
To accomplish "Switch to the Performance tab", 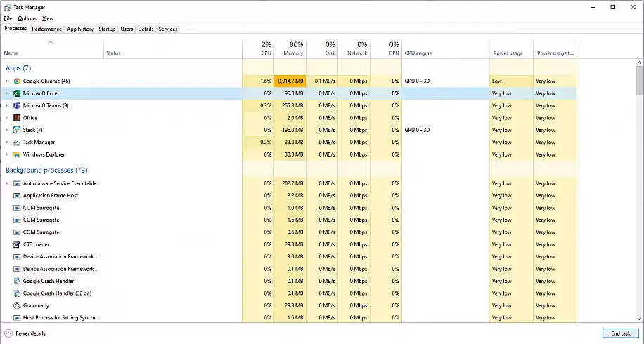I will pos(47,29).
